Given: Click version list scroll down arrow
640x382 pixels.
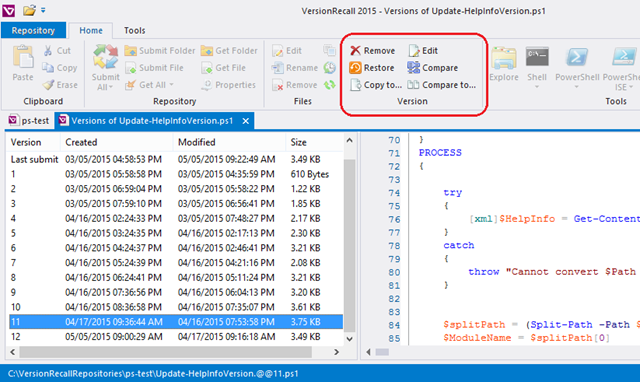Looking at the screenshot, I should click(x=349, y=339).
